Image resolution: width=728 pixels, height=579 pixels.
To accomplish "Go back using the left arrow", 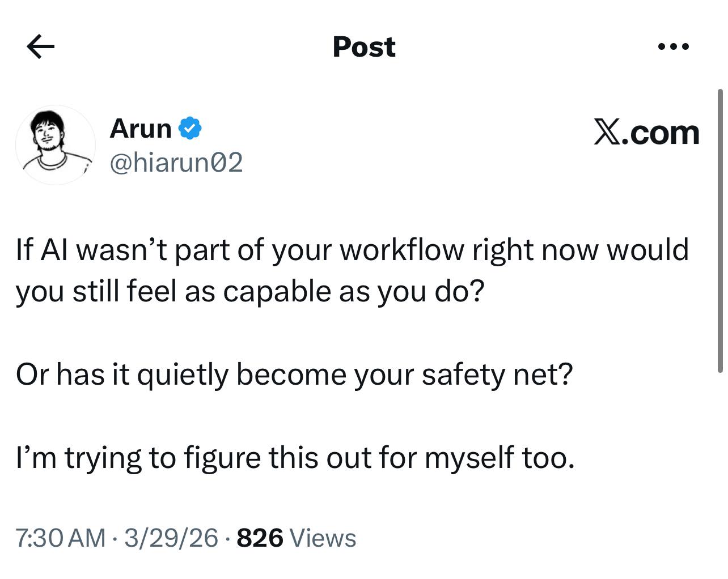I will click(x=40, y=46).
